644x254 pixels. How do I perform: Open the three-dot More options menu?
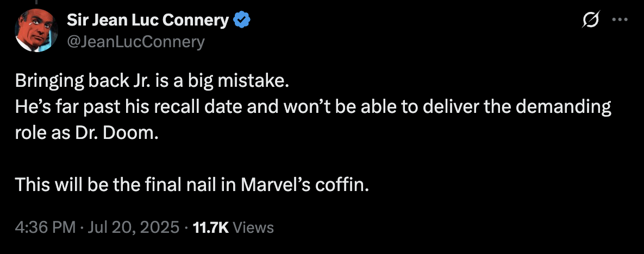pos(620,20)
